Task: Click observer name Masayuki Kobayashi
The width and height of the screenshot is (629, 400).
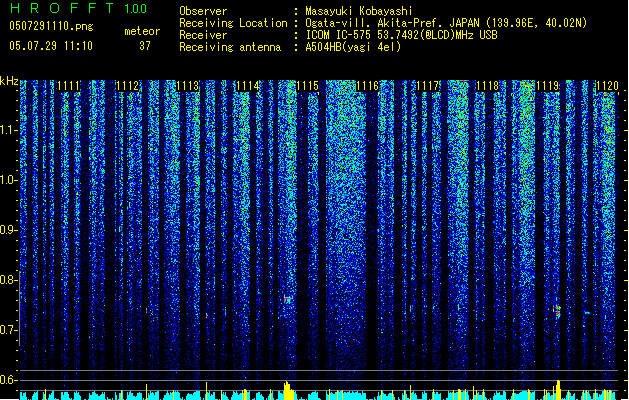Action: pos(359,11)
